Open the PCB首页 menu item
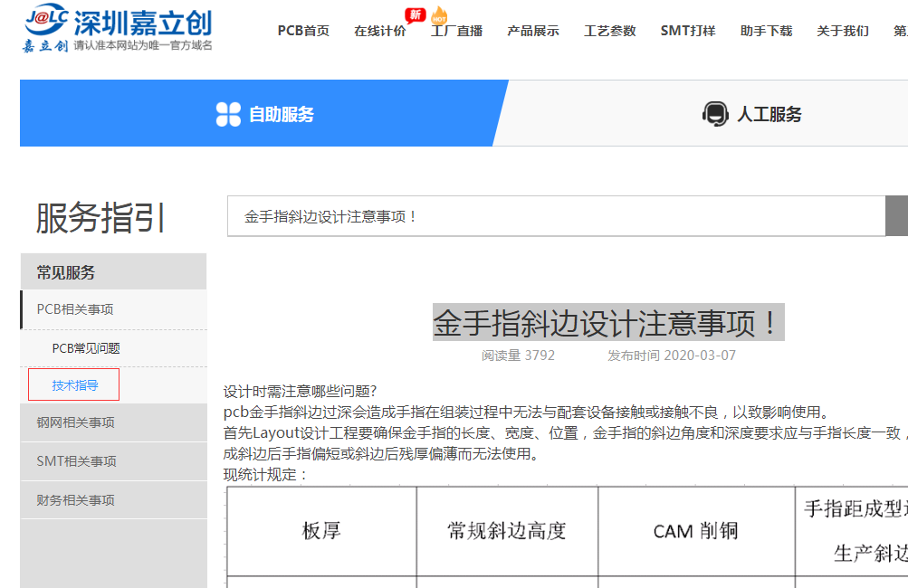Image resolution: width=908 pixels, height=588 pixels. tap(303, 31)
